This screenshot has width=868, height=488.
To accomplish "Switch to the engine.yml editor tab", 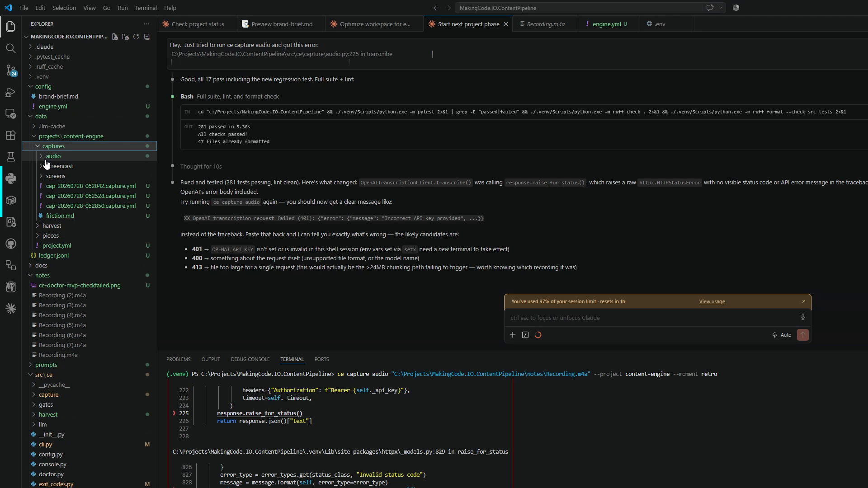I will [609, 24].
